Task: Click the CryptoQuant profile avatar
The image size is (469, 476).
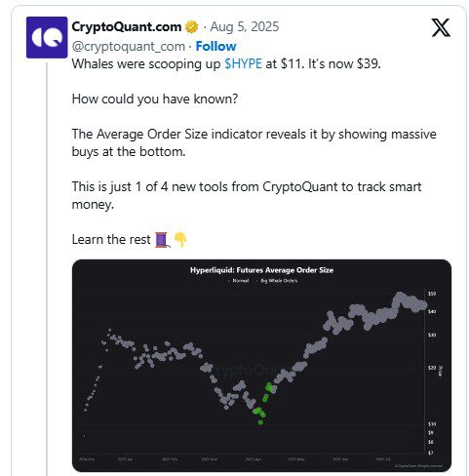Action: 47,37
